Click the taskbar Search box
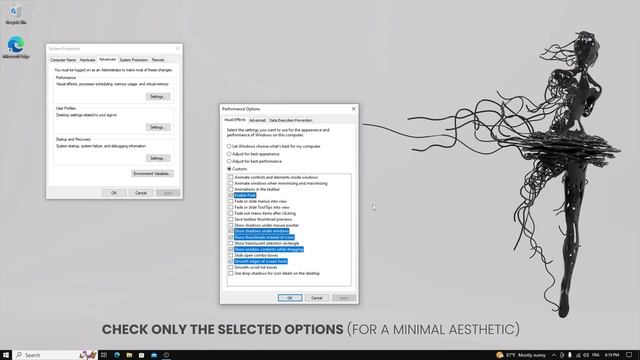 55,355
